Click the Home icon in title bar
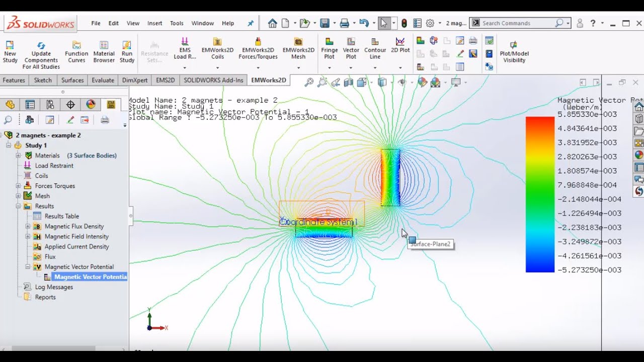 pyautogui.click(x=272, y=23)
